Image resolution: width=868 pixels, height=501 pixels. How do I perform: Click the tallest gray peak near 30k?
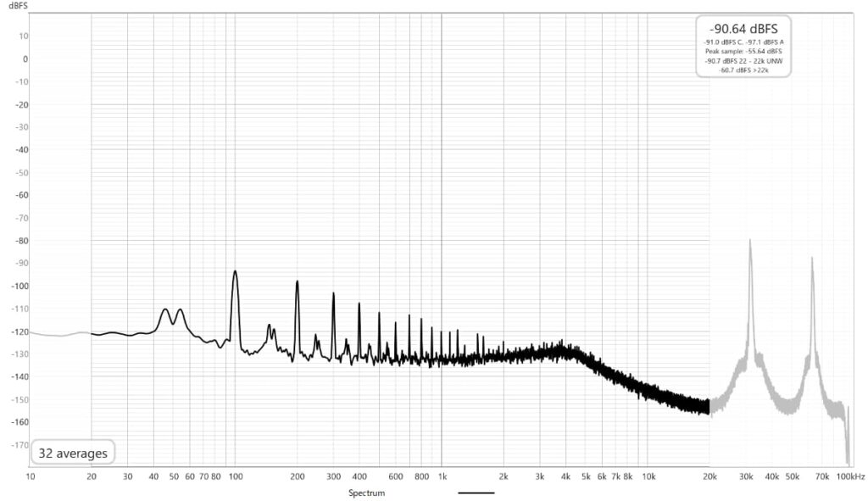coord(749,241)
